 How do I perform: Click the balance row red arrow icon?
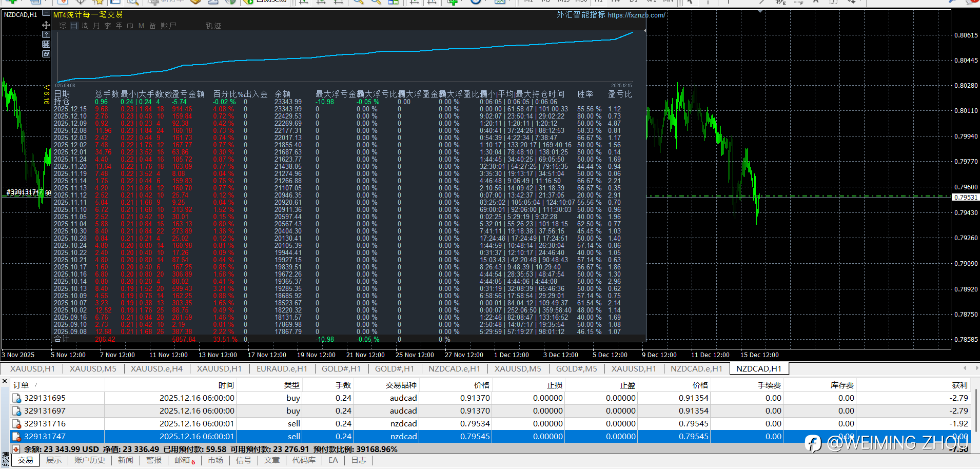tap(16, 449)
